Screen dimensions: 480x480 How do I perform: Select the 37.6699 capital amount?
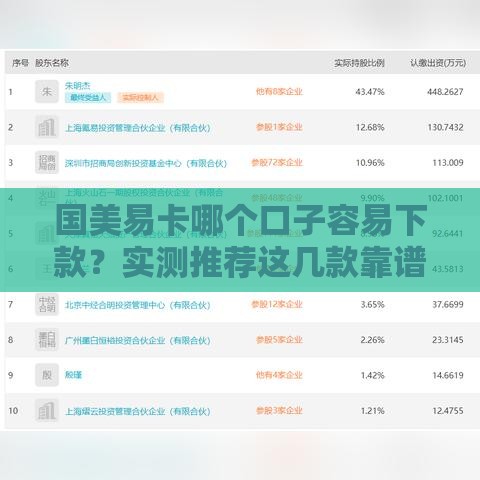(448, 305)
